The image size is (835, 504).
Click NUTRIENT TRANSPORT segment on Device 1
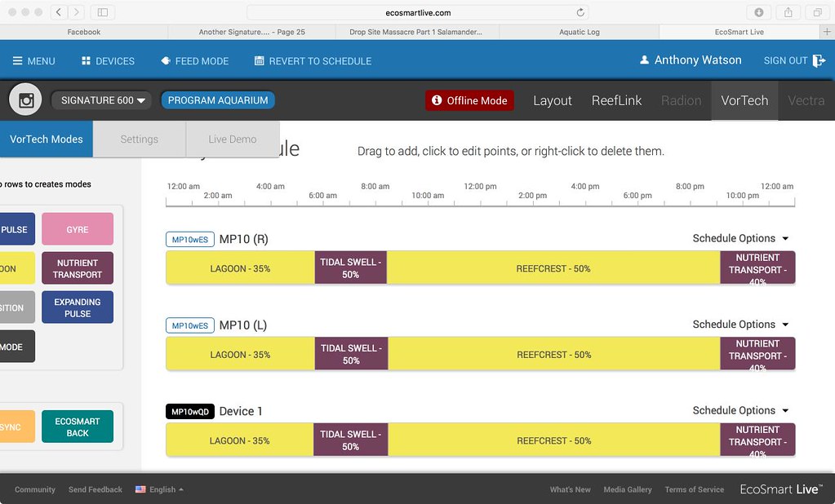point(757,440)
